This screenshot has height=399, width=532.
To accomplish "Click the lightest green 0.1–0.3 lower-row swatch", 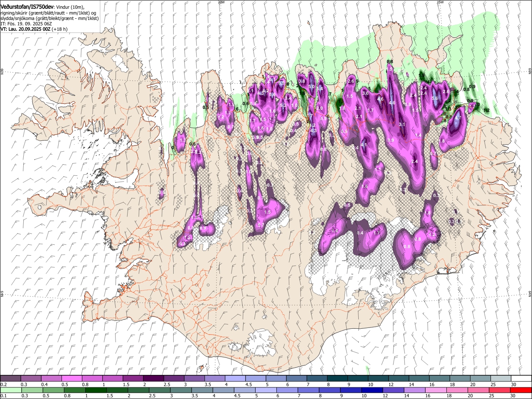I will (x=11, y=390).
